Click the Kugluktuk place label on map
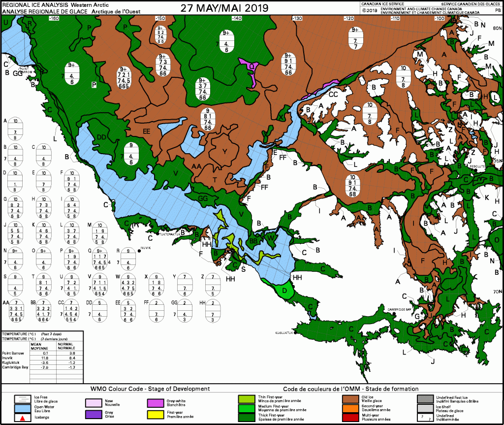504x425 pixels. click(284, 333)
